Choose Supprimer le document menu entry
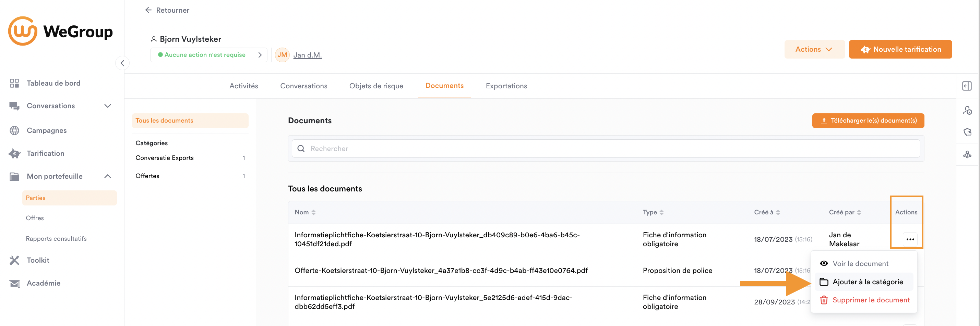 point(864,300)
